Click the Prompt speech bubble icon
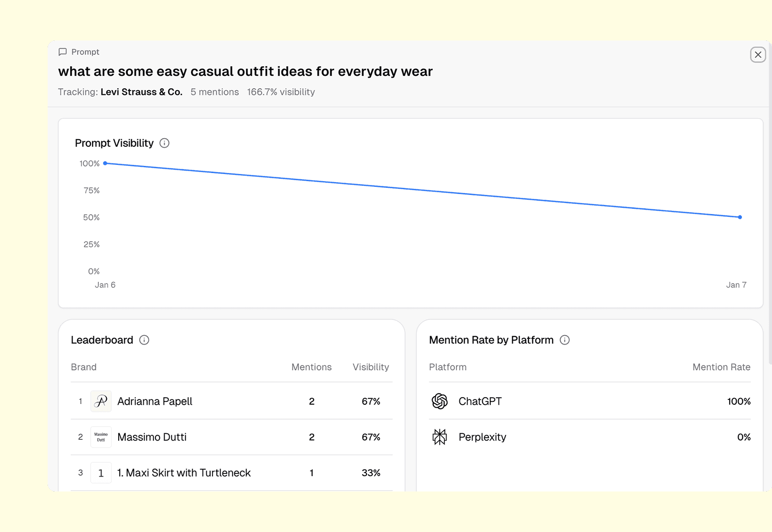772x532 pixels. tap(62, 52)
